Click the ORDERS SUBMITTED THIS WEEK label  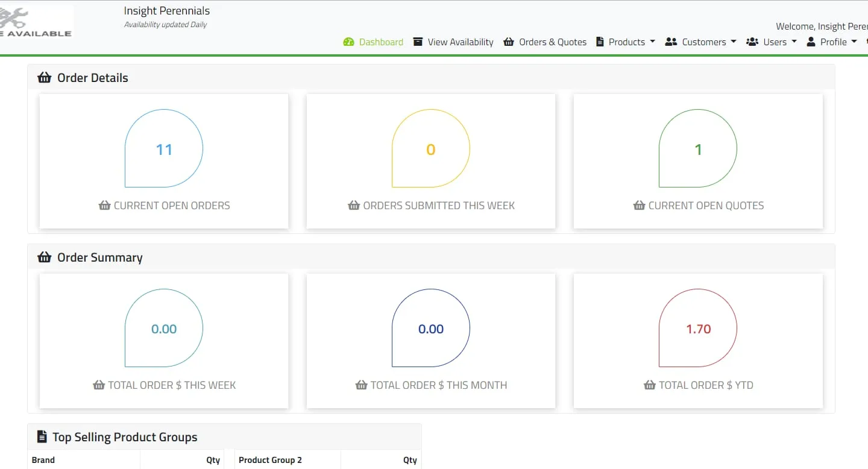coord(439,206)
